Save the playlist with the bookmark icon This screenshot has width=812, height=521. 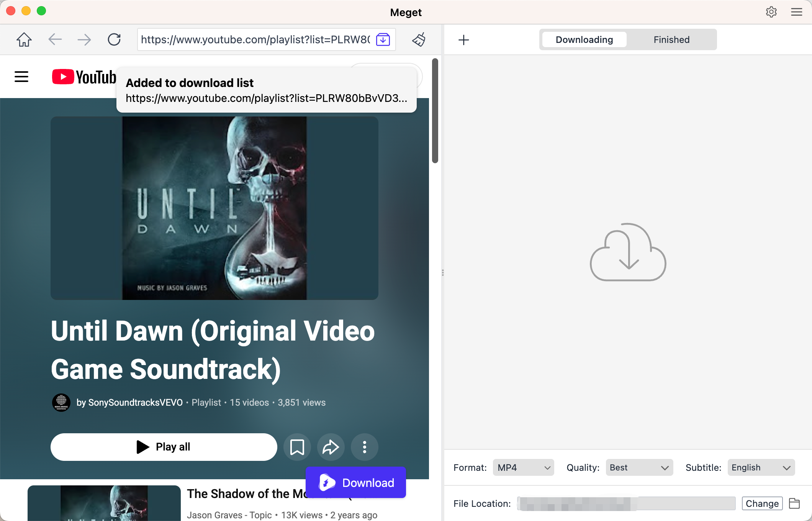click(297, 447)
